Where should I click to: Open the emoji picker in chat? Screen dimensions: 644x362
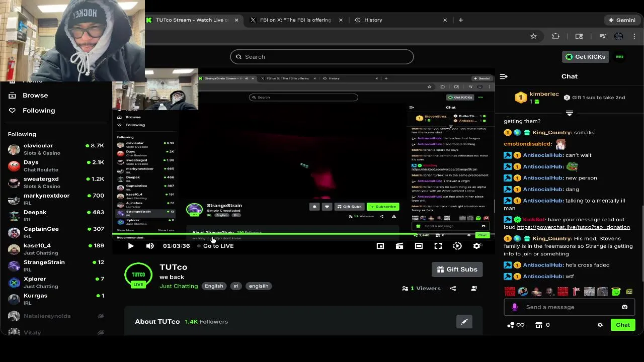tap(625, 307)
